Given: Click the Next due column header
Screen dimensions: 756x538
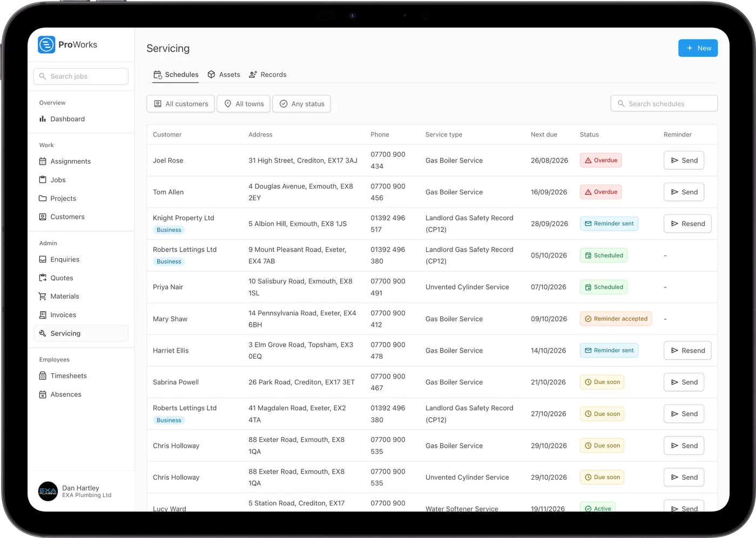Looking at the screenshot, I should pos(544,134).
